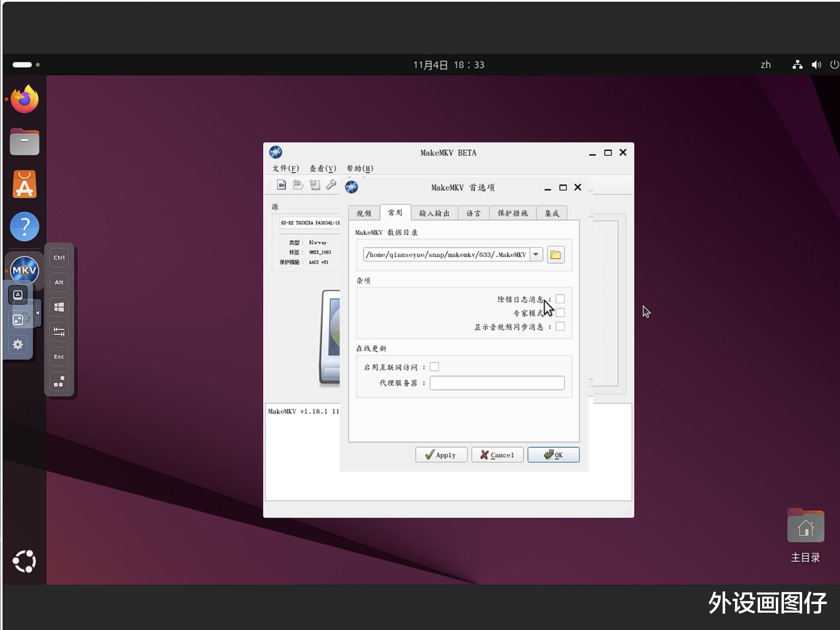Toggle the enable internet access checkbox
The width and height of the screenshot is (840, 630).
[x=434, y=367]
